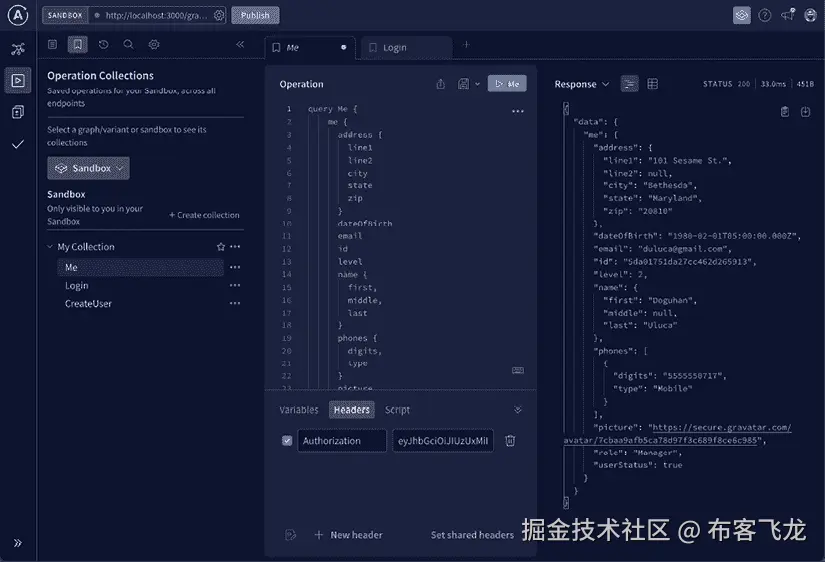
Task: Click Create collection link
Action: 204,215
